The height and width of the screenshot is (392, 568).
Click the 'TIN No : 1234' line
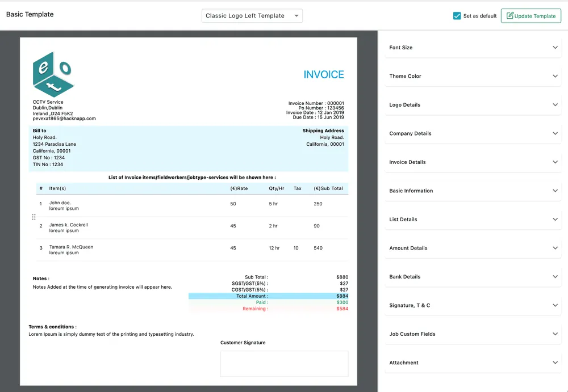pyautogui.click(x=48, y=165)
